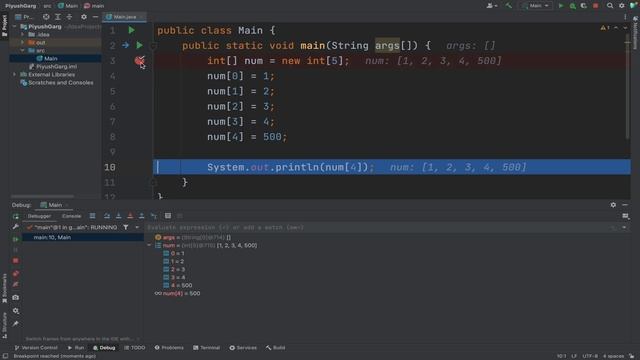Click the src breadcrumb in navigation bar
Image resolution: width=640 pixels, height=360 pixels.
pyautogui.click(x=47, y=6)
